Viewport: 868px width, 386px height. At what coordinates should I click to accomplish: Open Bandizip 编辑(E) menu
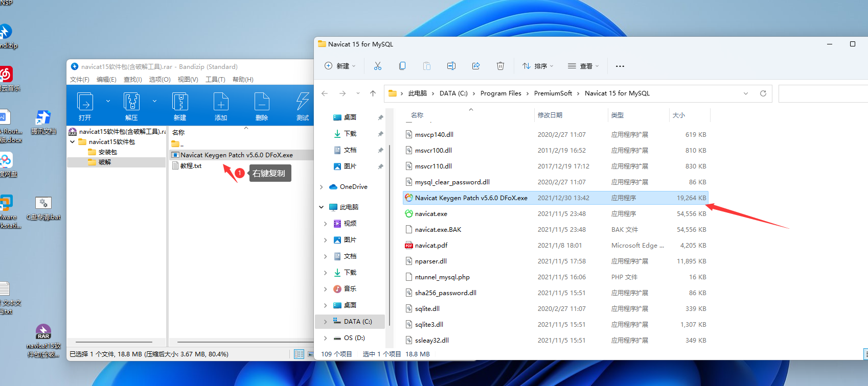coord(106,80)
